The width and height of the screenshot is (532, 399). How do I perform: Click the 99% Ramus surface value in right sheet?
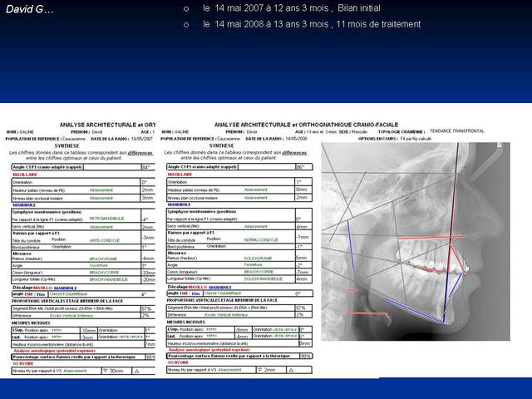[304, 357]
